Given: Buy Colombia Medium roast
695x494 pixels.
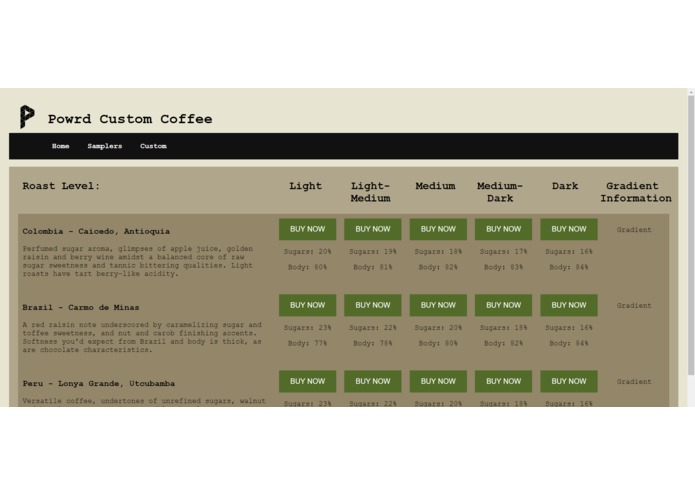Looking at the screenshot, I should (438, 229).
